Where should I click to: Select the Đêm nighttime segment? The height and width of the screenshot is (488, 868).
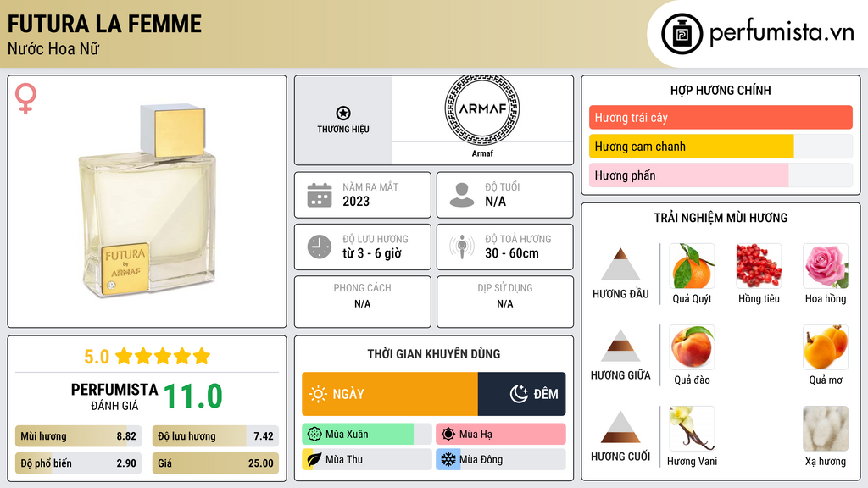tap(521, 394)
